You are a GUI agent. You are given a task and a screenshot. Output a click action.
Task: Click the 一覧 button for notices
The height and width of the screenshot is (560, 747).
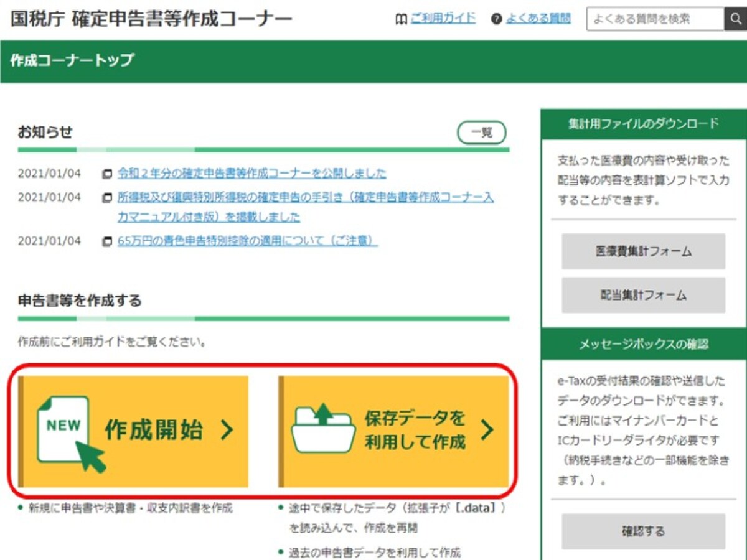[481, 133]
